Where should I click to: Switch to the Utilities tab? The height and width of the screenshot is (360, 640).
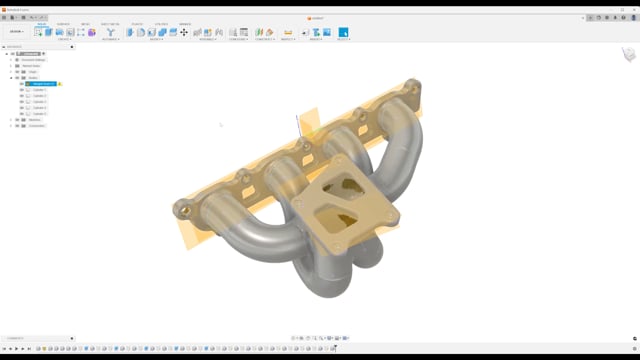click(161, 24)
